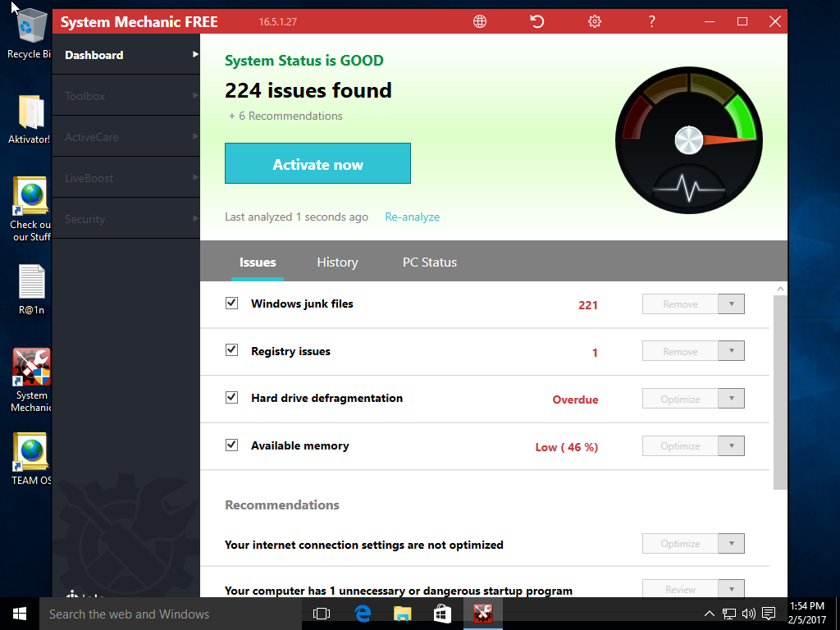
Task: Expand dropdown next to Registry issues Remove
Action: pyautogui.click(x=731, y=351)
